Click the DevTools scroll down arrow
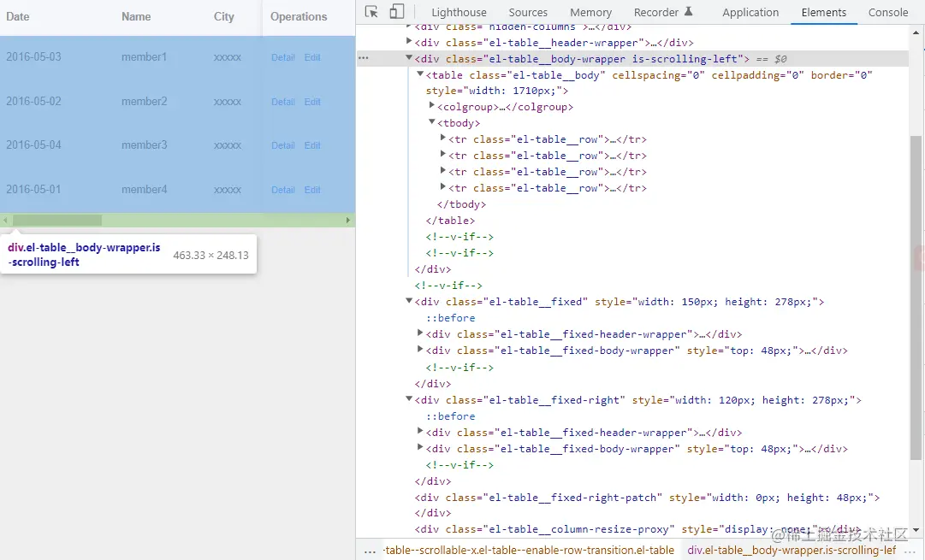The height and width of the screenshot is (560, 925). 916,530
